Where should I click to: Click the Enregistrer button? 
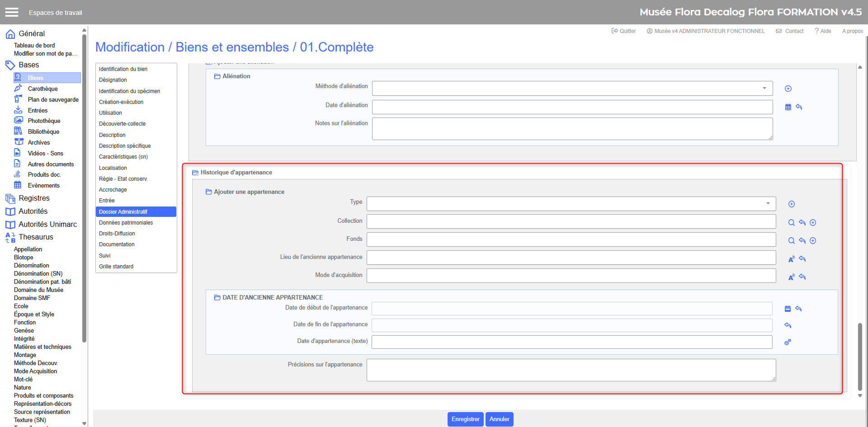pyautogui.click(x=465, y=419)
